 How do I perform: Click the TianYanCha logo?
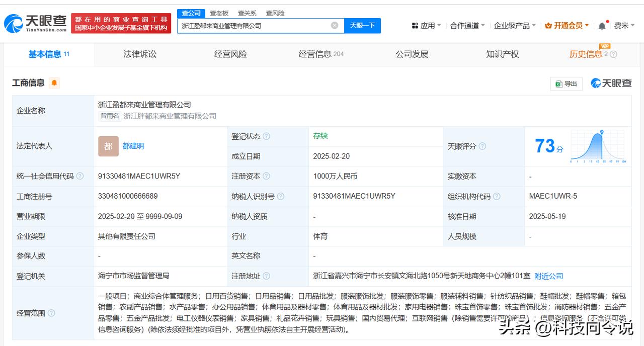(x=35, y=23)
